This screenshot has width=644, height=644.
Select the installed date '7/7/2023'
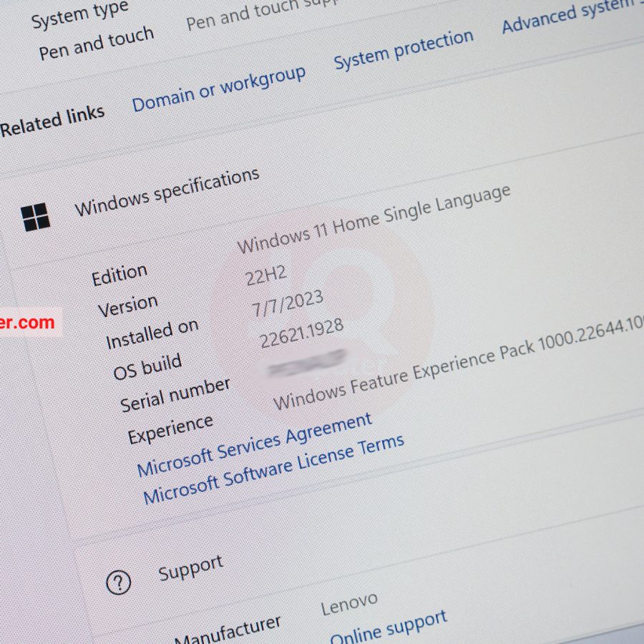[x=288, y=304]
